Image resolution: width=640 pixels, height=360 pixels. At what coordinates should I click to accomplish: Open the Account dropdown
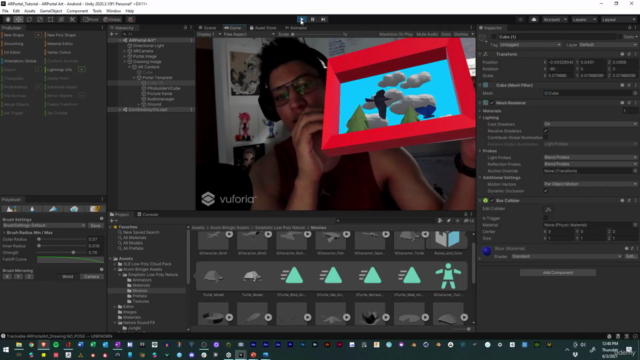point(555,19)
